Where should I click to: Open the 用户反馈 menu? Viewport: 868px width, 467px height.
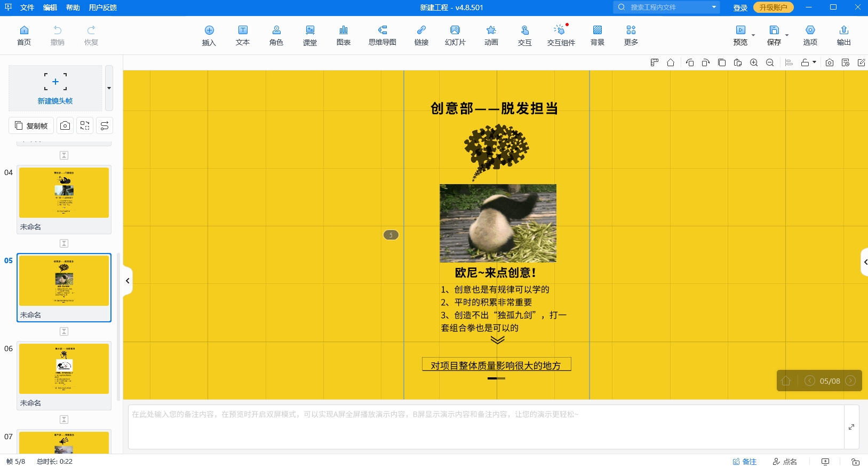click(102, 7)
